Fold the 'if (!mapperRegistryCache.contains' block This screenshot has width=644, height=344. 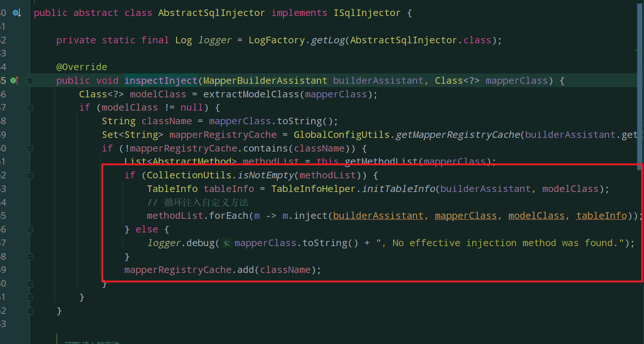click(30, 149)
